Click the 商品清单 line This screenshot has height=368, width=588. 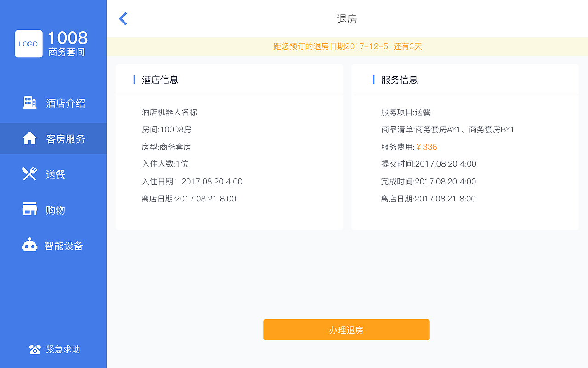pos(447,130)
